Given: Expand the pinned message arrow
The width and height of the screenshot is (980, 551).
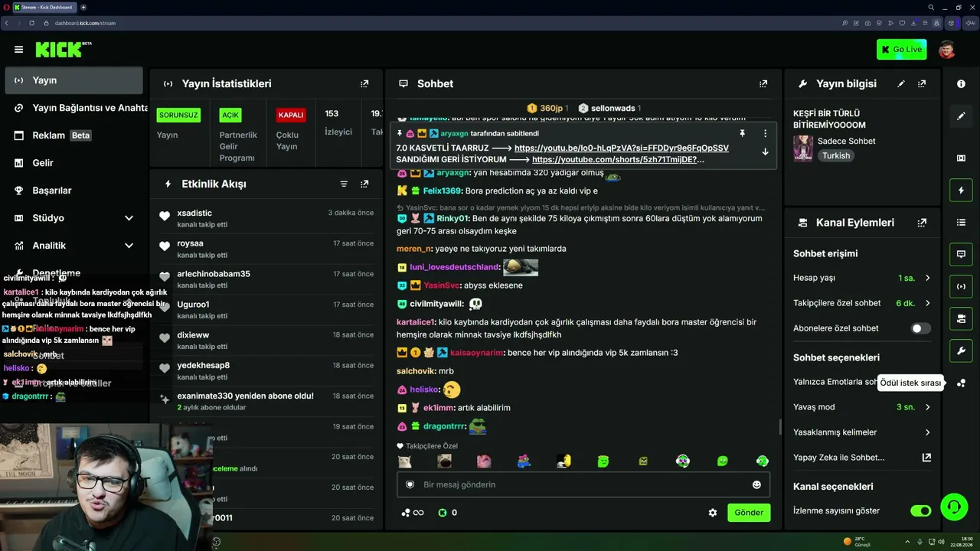Looking at the screenshot, I should tap(765, 152).
